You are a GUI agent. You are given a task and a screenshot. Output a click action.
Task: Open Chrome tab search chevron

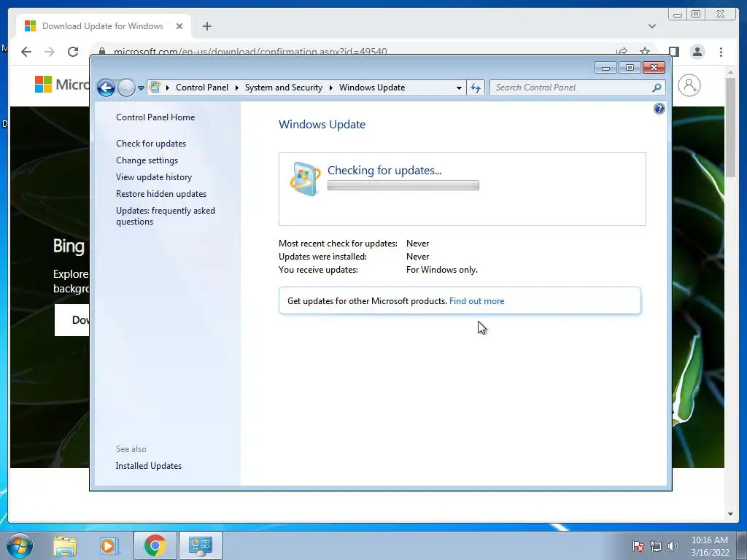651,26
